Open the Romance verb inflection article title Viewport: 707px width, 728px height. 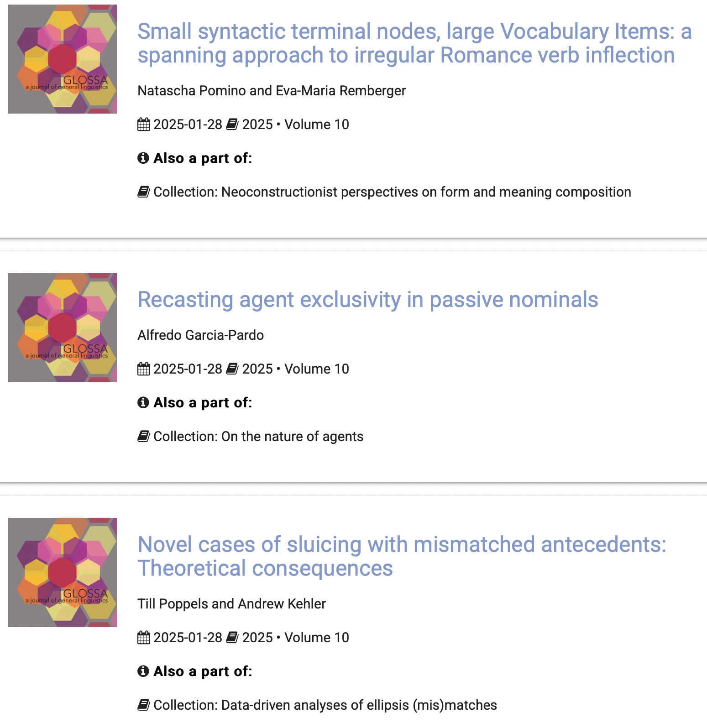[x=414, y=43]
